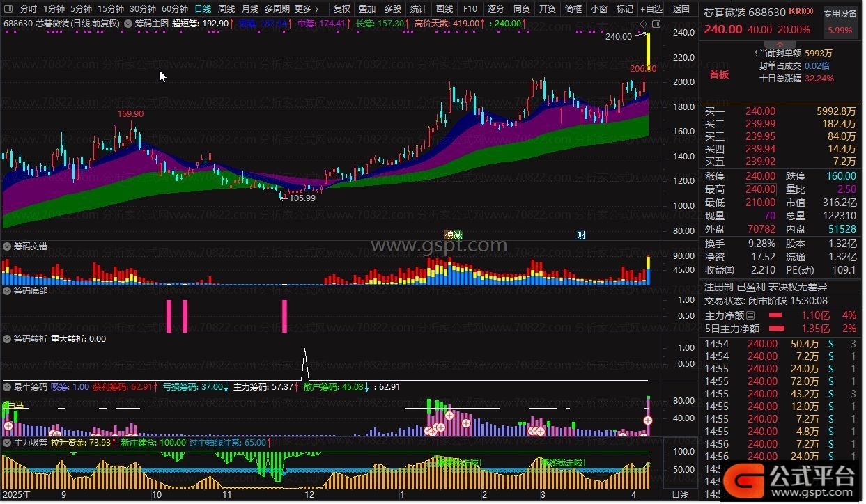Click the thumbtack icon at toolbar's left edge
Viewport: 866px width, 504px height.
[x=8, y=9]
